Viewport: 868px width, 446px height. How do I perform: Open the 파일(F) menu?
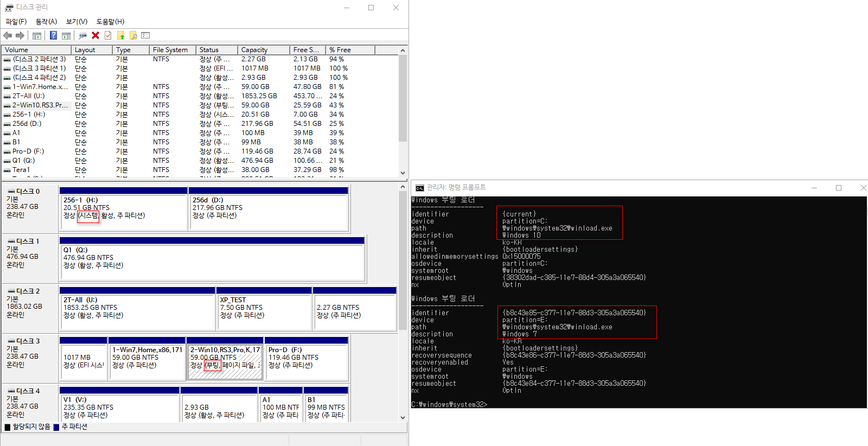(16, 22)
